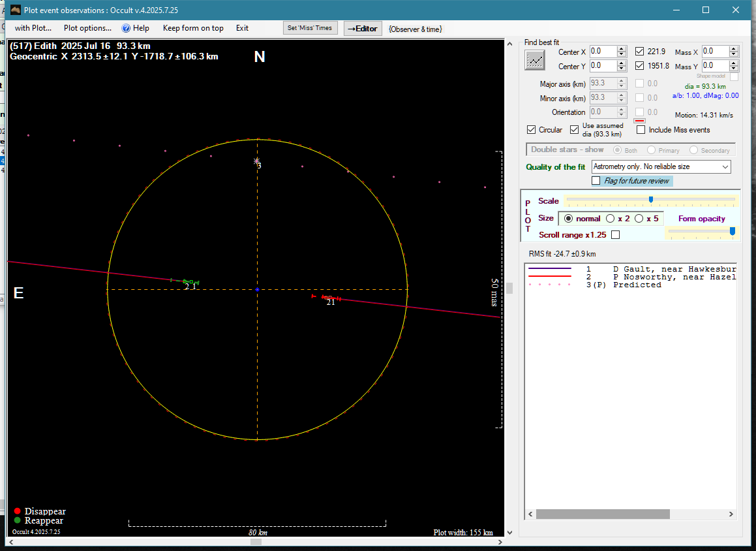Click the Keep form on top menu item
Viewport: 756px width, 551px height.
tap(193, 28)
